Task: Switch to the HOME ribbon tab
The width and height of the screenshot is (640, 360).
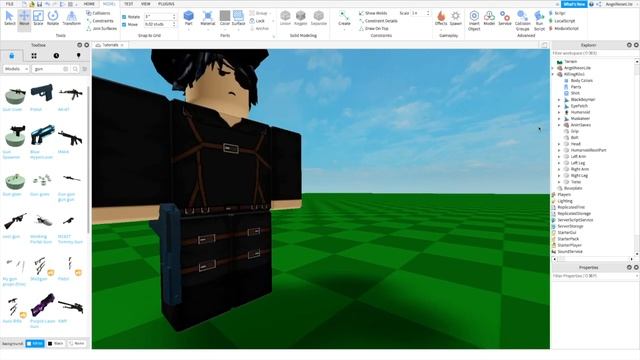Action: click(x=89, y=4)
